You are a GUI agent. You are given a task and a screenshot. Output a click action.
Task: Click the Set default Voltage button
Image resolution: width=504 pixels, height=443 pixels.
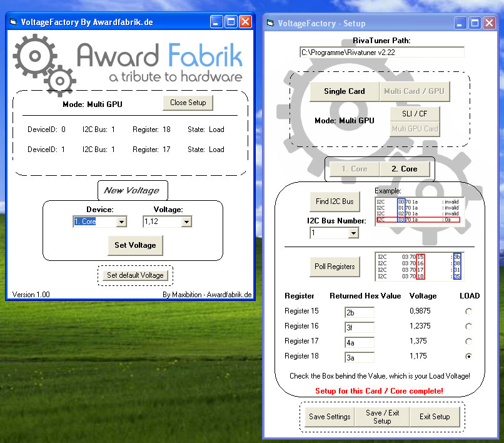135,275
